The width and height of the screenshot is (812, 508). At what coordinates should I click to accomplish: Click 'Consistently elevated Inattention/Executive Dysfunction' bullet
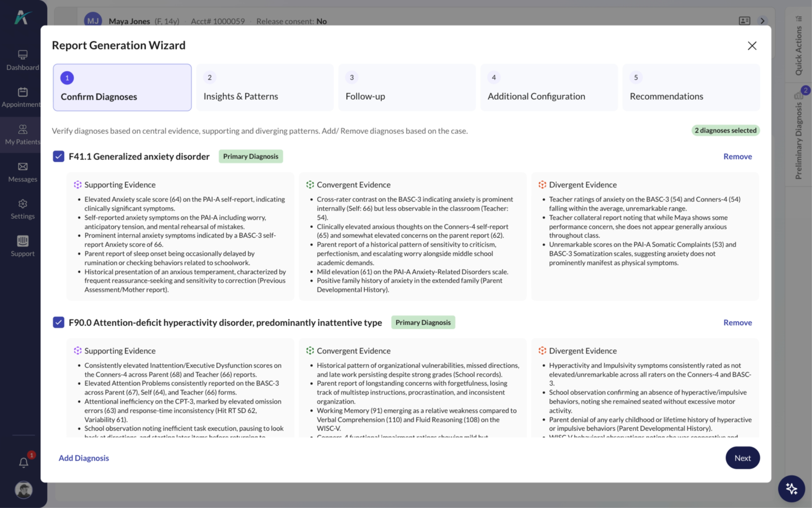click(x=183, y=370)
